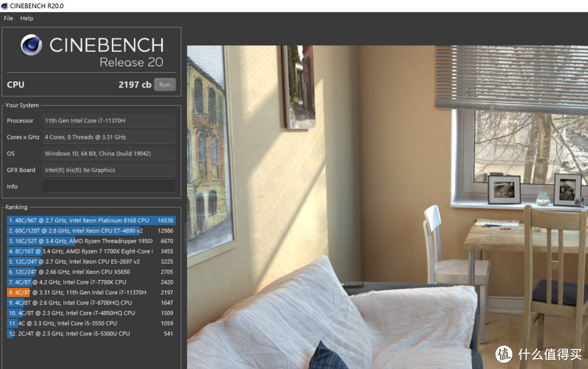Select ranking row Core i5-3550 CPU

pos(91,323)
